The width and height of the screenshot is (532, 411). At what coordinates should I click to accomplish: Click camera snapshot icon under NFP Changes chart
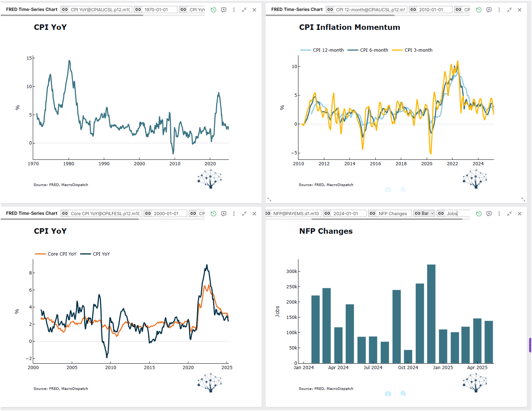pyautogui.click(x=388, y=394)
